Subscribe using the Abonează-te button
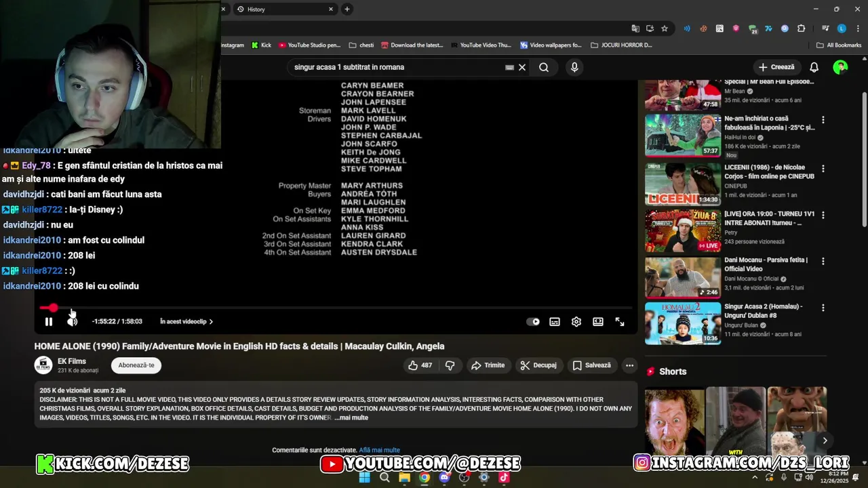 coord(136,365)
